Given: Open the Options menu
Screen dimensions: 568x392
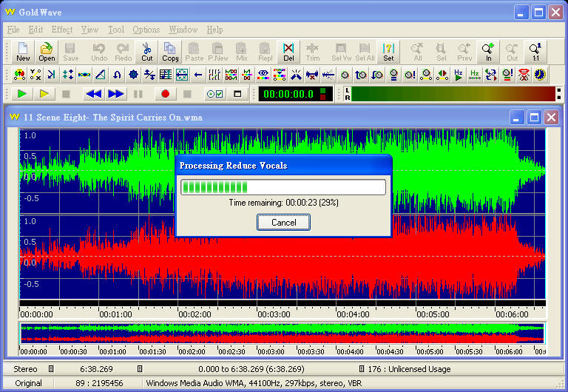Looking at the screenshot, I should (x=146, y=30).
